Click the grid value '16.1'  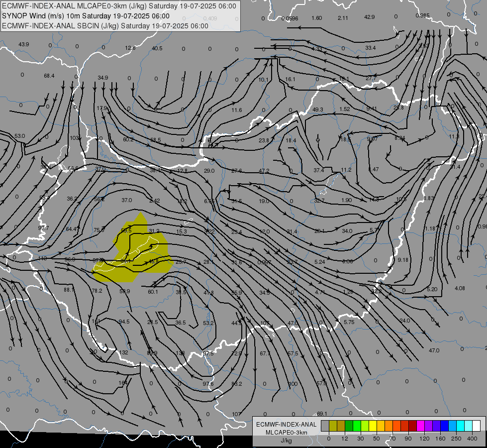click(290, 79)
